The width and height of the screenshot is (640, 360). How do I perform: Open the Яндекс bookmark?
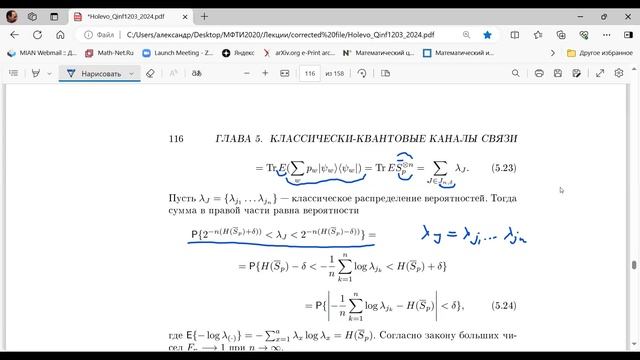coord(238,53)
